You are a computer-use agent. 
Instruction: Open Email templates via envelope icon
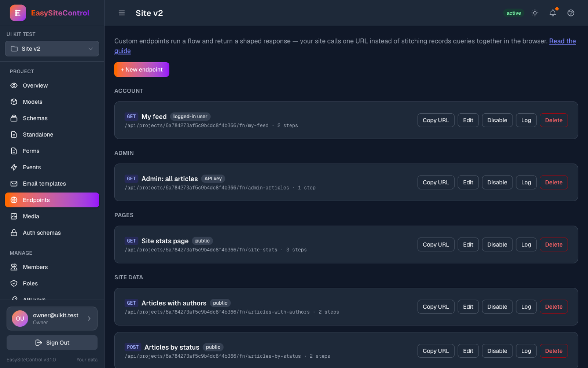[x=14, y=184]
